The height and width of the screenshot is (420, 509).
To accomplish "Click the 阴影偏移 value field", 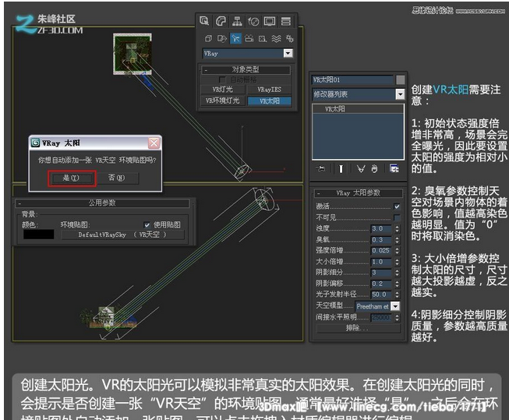I will tap(381, 284).
